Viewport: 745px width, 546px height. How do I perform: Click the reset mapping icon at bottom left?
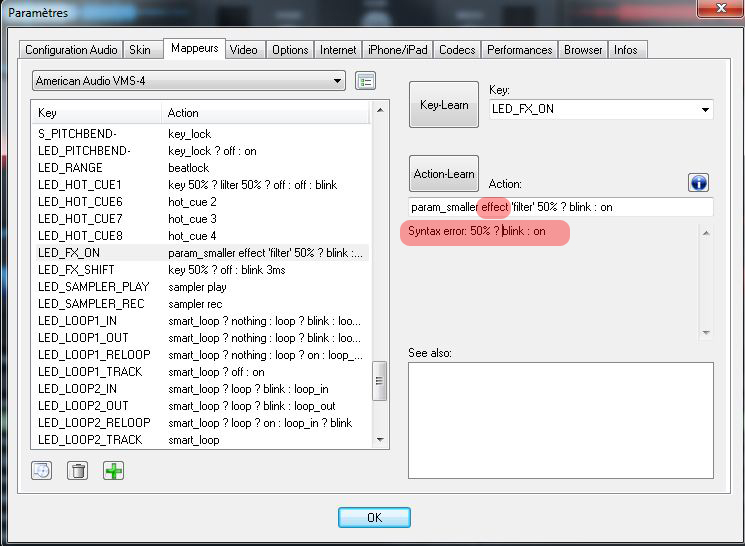tap(41, 470)
